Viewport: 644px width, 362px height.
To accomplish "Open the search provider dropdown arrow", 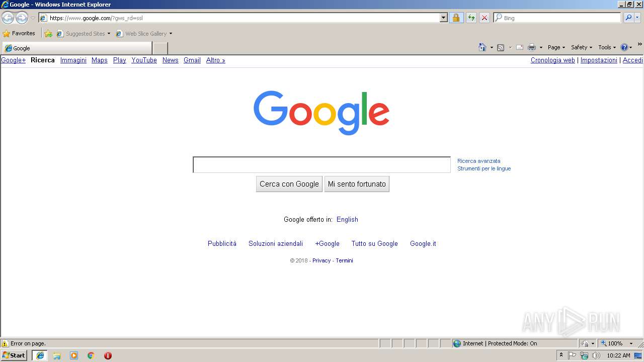I will [x=637, y=18].
